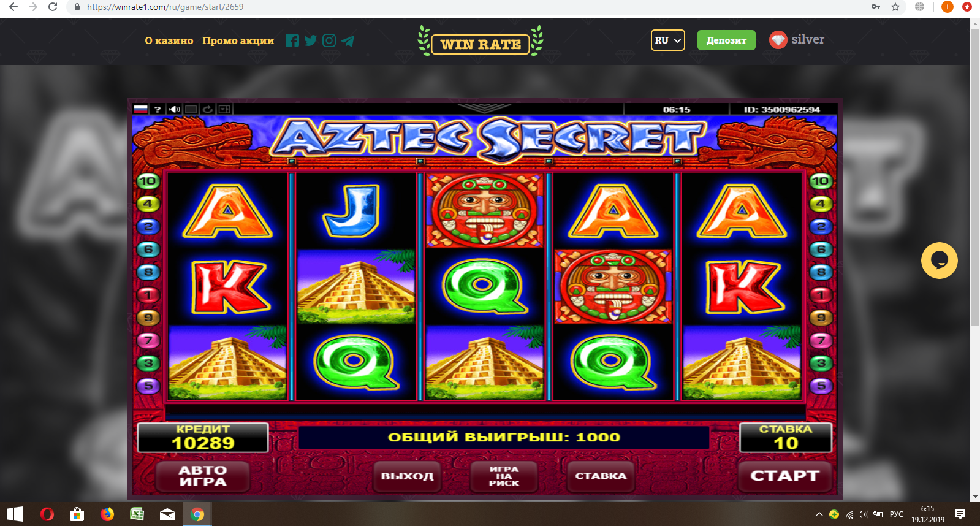Viewport: 980px width, 526px height.
Task: Open the Telegram social icon
Action: 348,40
